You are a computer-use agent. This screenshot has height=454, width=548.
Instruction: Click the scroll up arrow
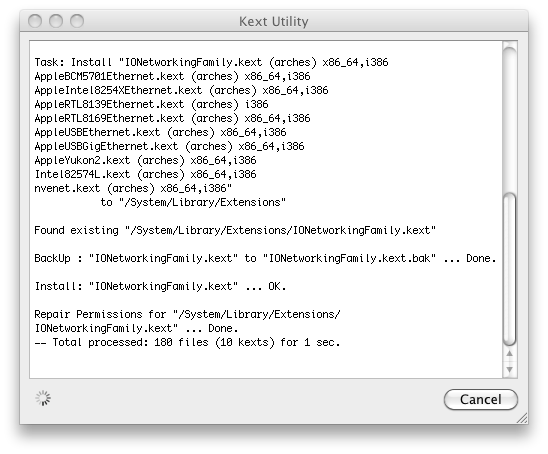[510, 354]
